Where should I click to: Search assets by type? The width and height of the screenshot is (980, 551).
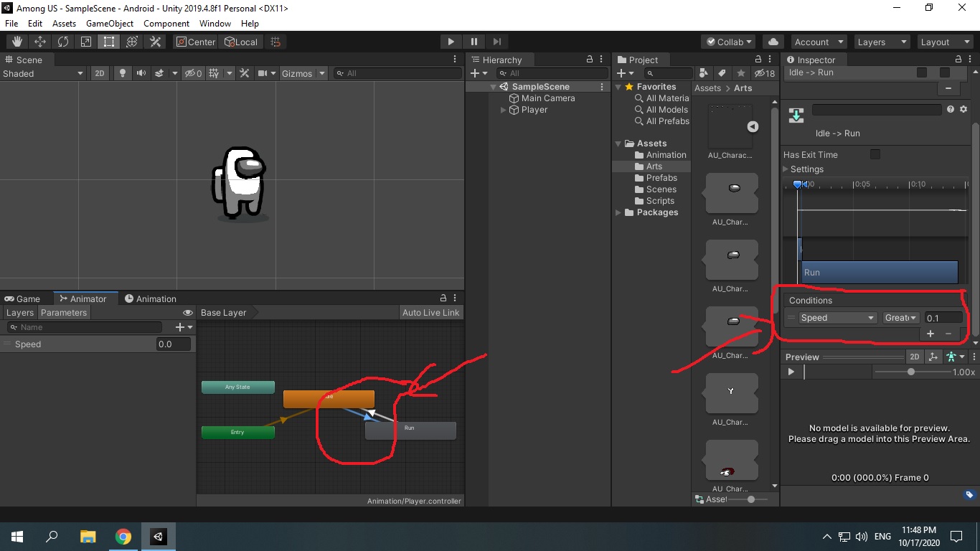pos(704,73)
